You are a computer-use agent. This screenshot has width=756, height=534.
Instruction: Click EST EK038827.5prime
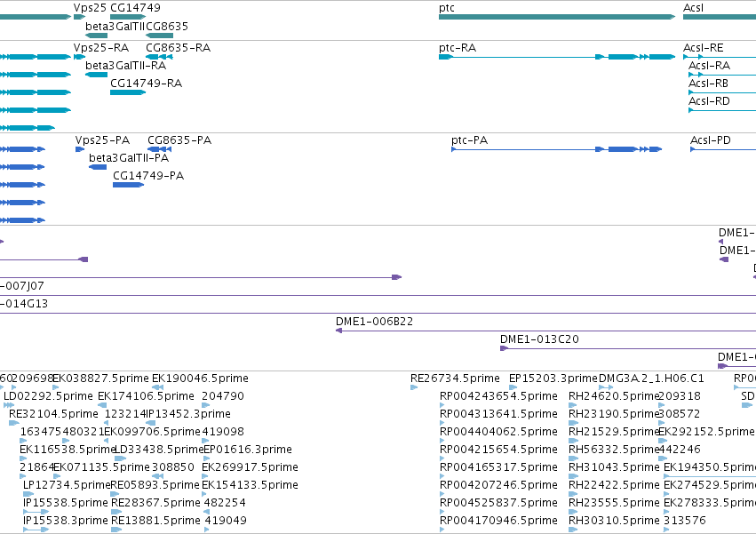tap(100, 379)
